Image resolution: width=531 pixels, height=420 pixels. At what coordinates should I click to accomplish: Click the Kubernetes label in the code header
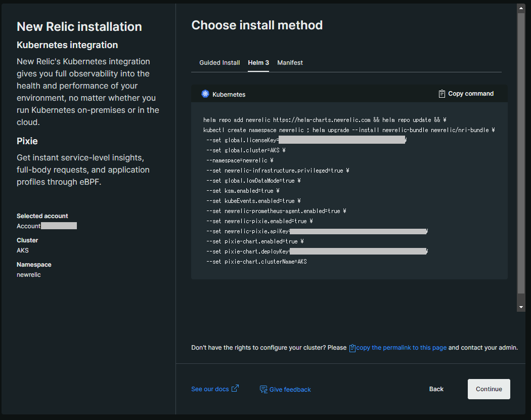(229, 94)
